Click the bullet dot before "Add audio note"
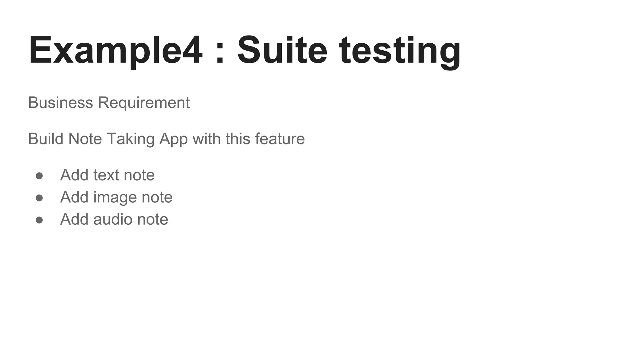The image size is (644, 362). tap(39, 220)
